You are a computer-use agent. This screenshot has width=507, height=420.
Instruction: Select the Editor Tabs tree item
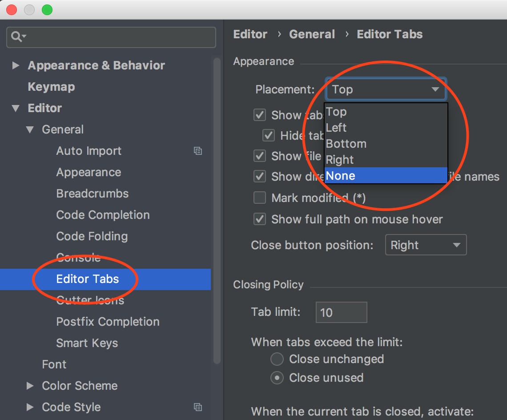[105, 279]
